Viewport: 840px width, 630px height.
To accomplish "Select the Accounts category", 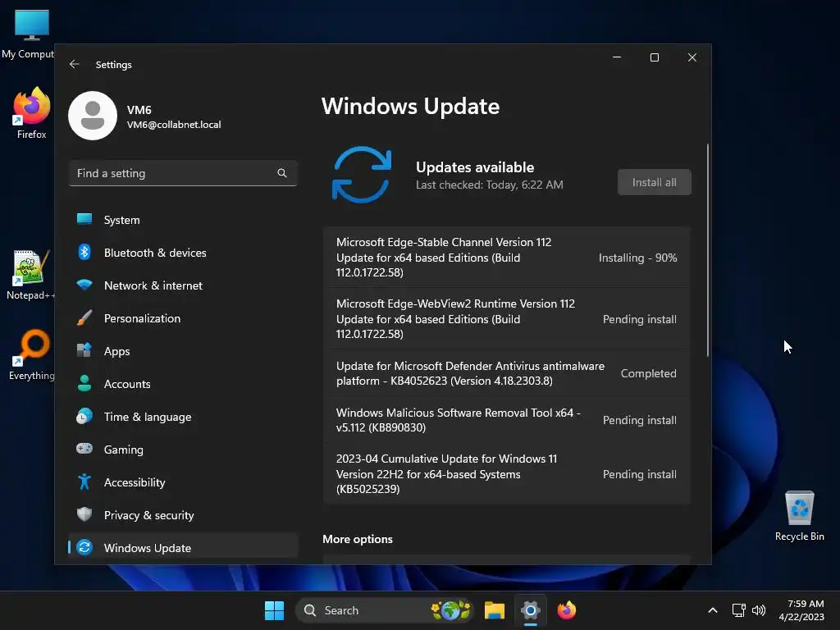I will [x=183, y=384].
